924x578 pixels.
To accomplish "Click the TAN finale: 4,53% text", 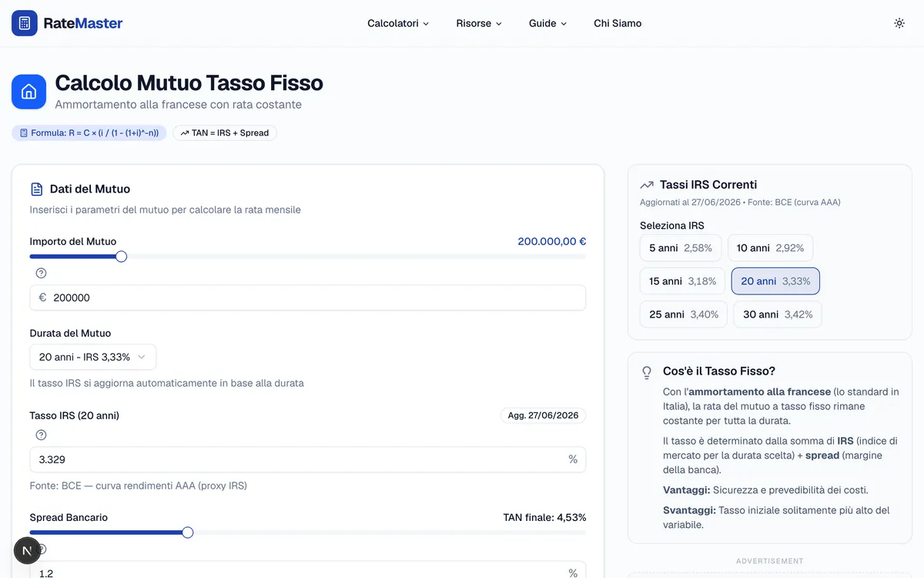I will click(x=544, y=517).
